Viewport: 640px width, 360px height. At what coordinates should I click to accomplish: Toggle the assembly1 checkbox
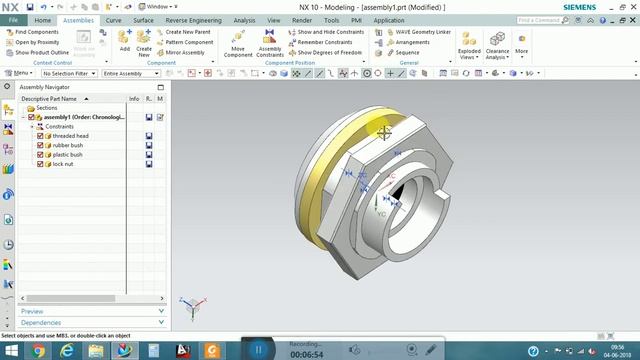[x=31, y=117]
